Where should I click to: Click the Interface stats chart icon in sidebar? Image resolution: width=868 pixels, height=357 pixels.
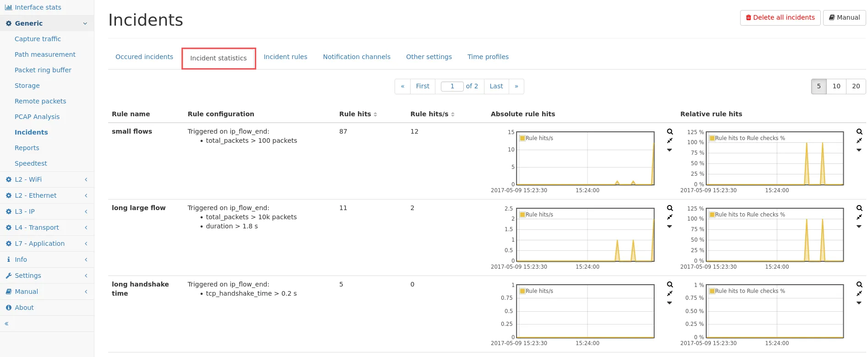[x=8, y=7]
